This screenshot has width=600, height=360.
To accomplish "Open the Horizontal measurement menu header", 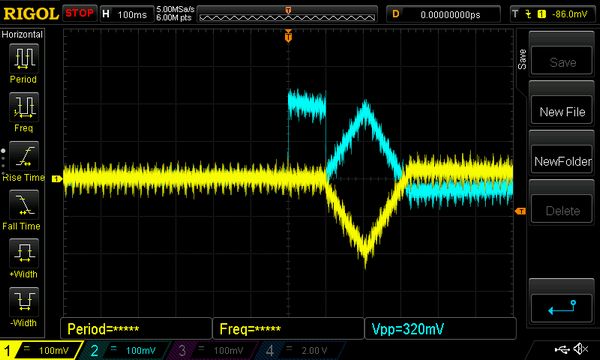I will click(22, 34).
